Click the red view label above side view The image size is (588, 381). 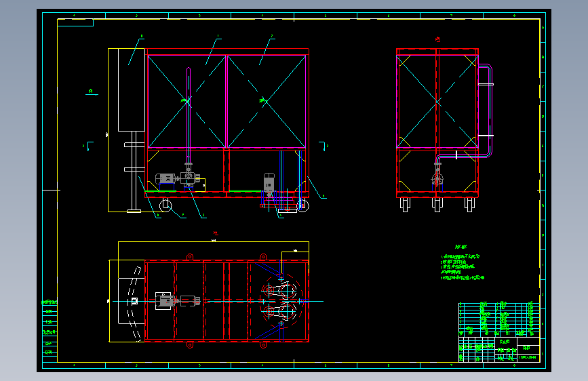pyautogui.click(x=437, y=39)
